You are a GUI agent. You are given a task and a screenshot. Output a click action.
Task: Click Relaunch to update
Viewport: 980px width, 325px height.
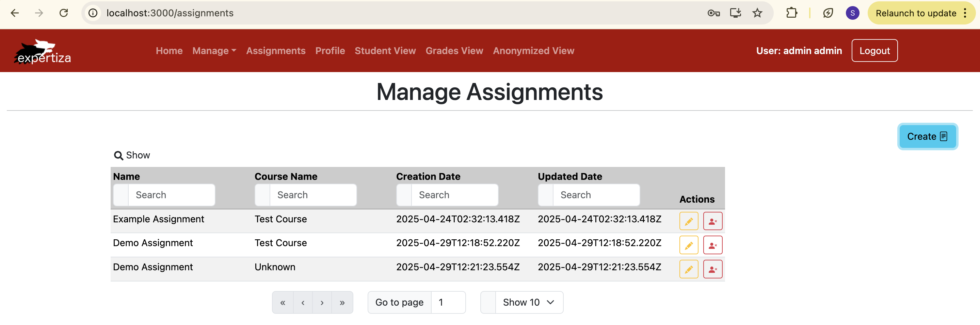[916, 13]
